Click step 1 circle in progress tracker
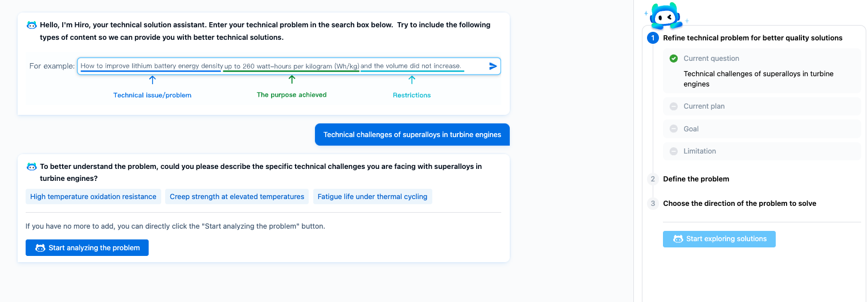The image size is (868, 302). pos(653,38)
